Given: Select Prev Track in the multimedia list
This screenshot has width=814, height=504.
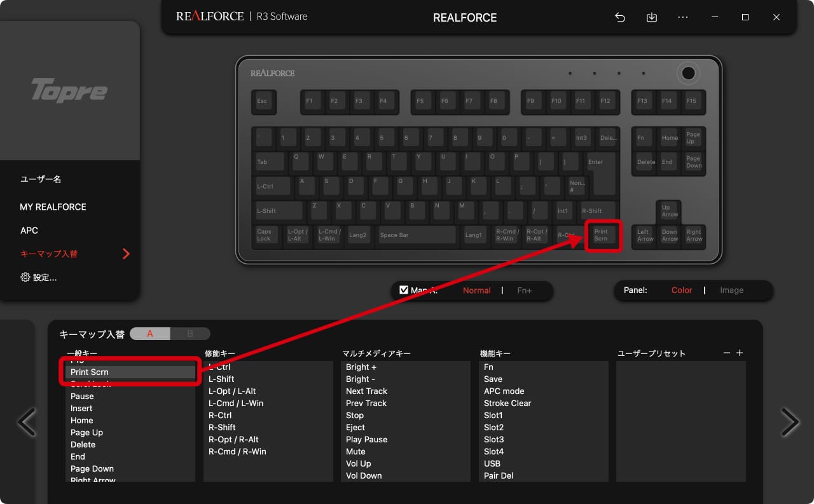Looking at the screenshot, I should tap(406, 403).
